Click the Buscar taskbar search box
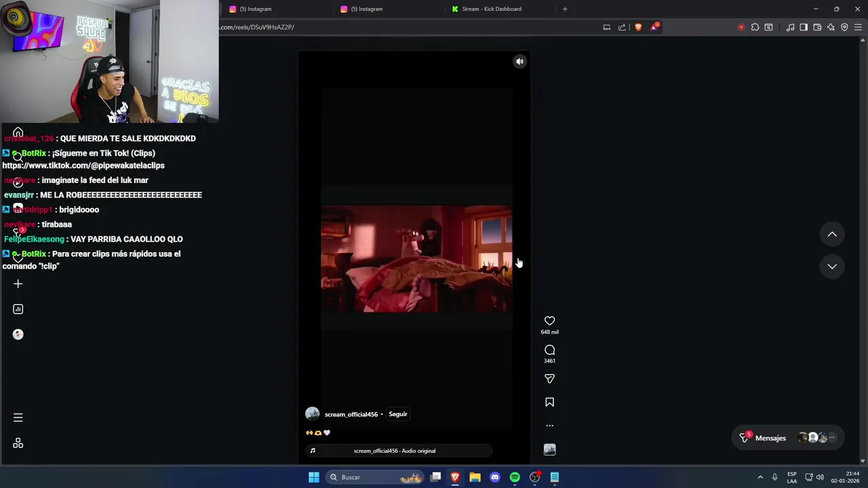Viewport: 868px width, 488px height. 375,477
